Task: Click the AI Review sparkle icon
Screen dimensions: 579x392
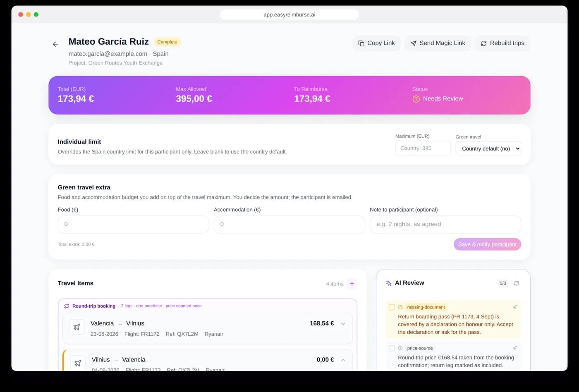Action: 389,283
